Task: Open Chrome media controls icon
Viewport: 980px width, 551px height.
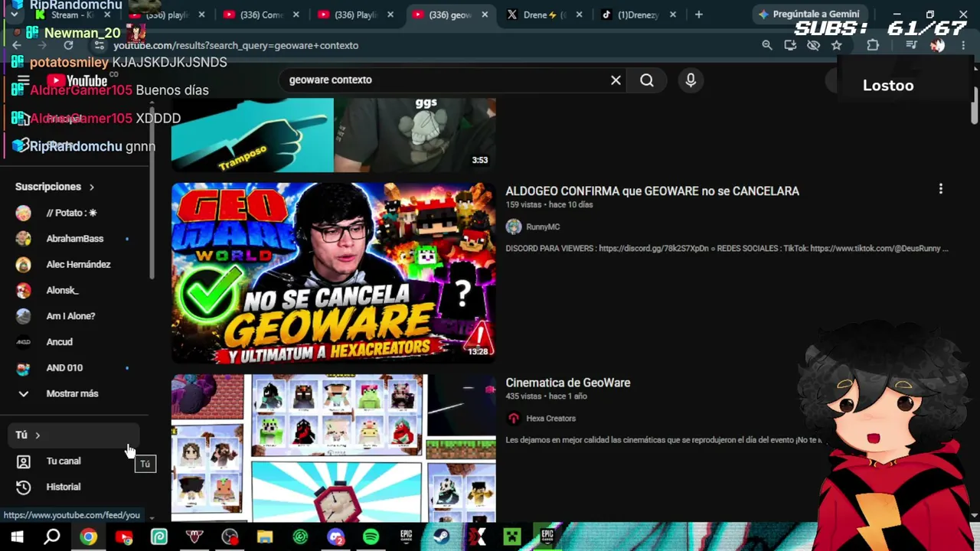Action: click(x=911, y=45)
